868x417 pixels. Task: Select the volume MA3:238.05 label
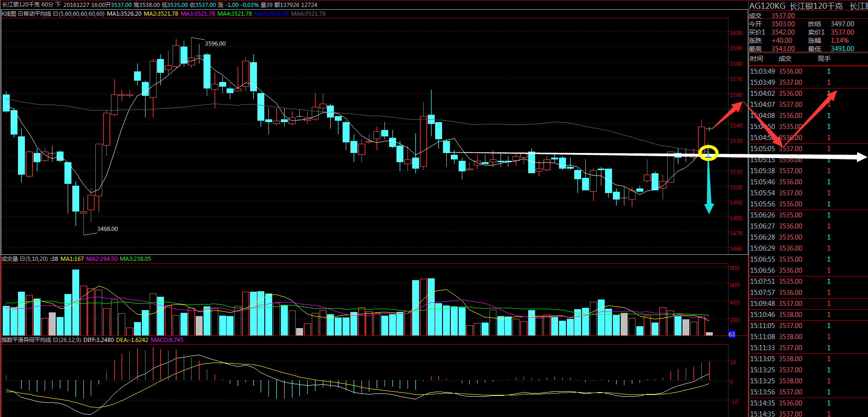pyautogui.click(x=135, y=259)
